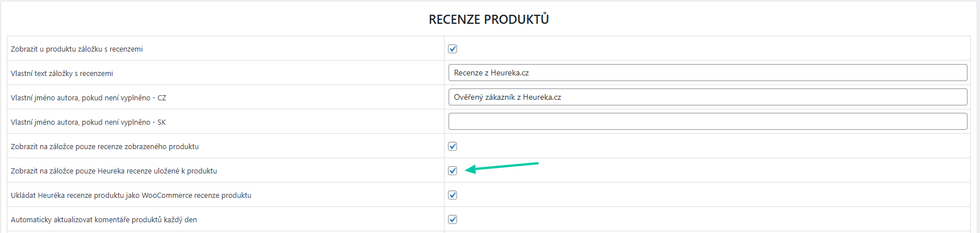Image resolution: width=980 pixels, height=233 pixels.
Task: Turn off Automaticky aktualizovat komentáře každý den
Action: click(x=453, y=219)
